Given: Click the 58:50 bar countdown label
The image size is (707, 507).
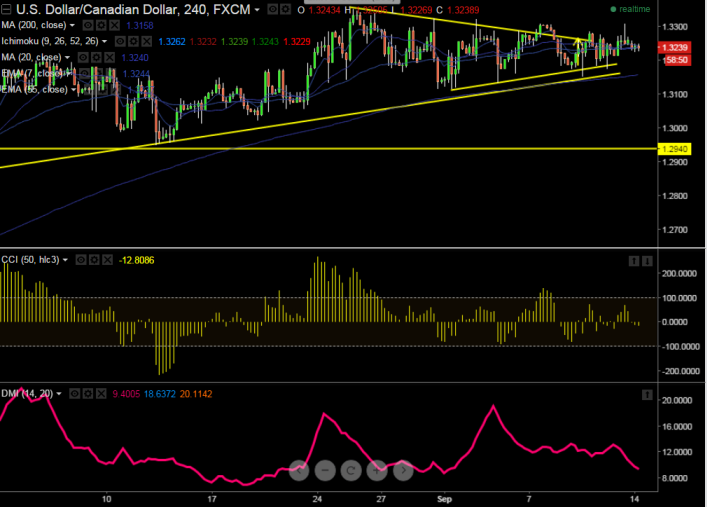Looking at the screenshot, I should pyautogui.click(x=677, y=60).
